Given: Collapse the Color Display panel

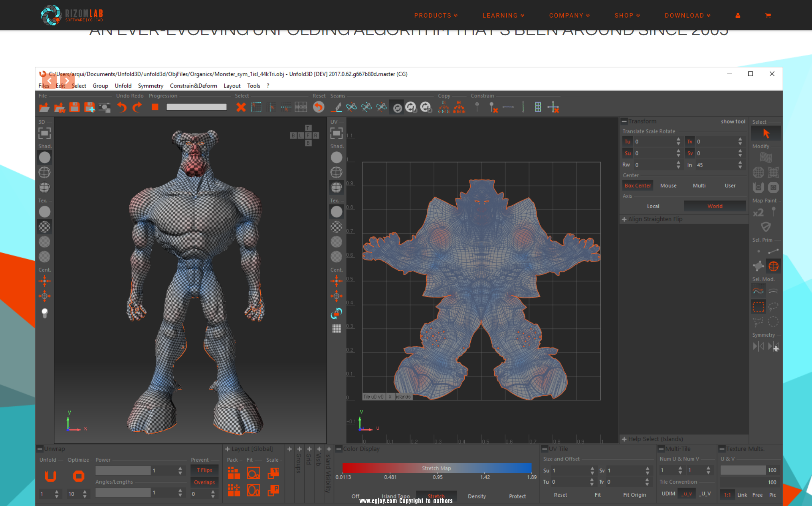Looking at the screenshot, I should pyautogui.click(x=339, y=449).
